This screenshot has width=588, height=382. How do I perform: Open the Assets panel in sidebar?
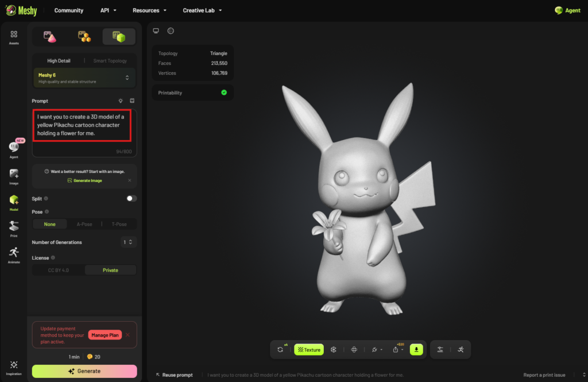14,37
